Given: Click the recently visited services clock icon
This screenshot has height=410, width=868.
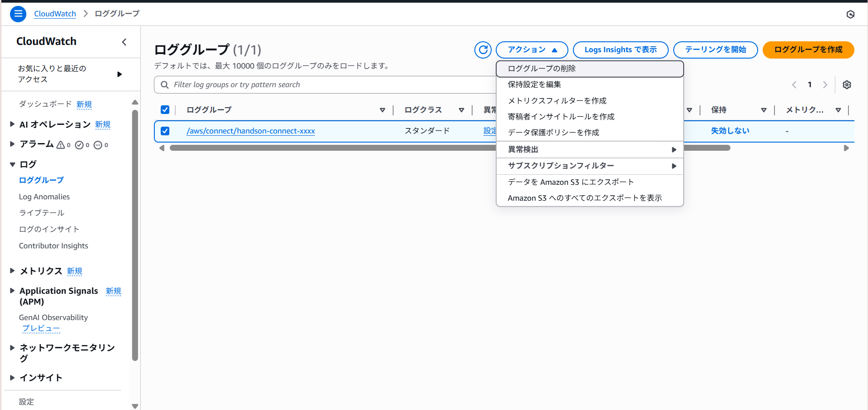Looking at the screenshot, I should 850,14.
